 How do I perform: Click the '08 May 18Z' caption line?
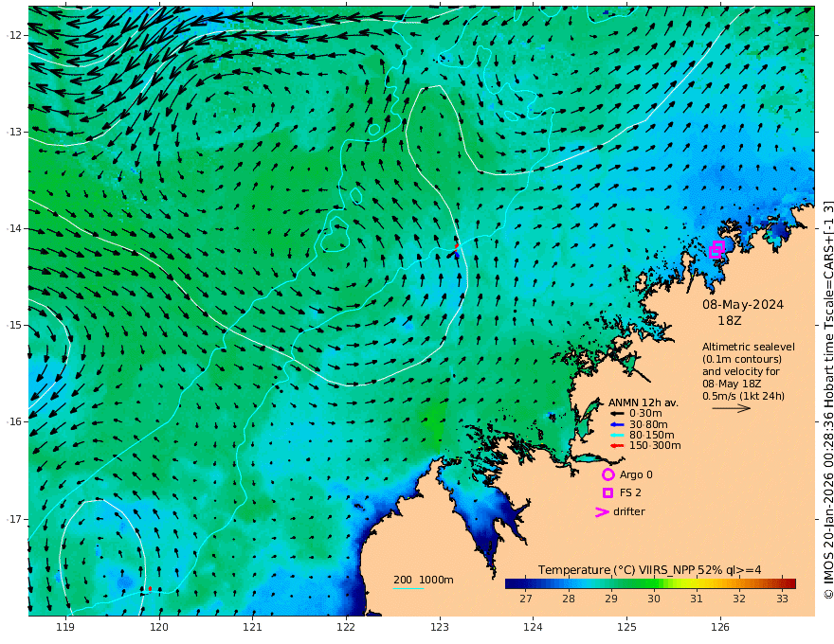(732, 384)
